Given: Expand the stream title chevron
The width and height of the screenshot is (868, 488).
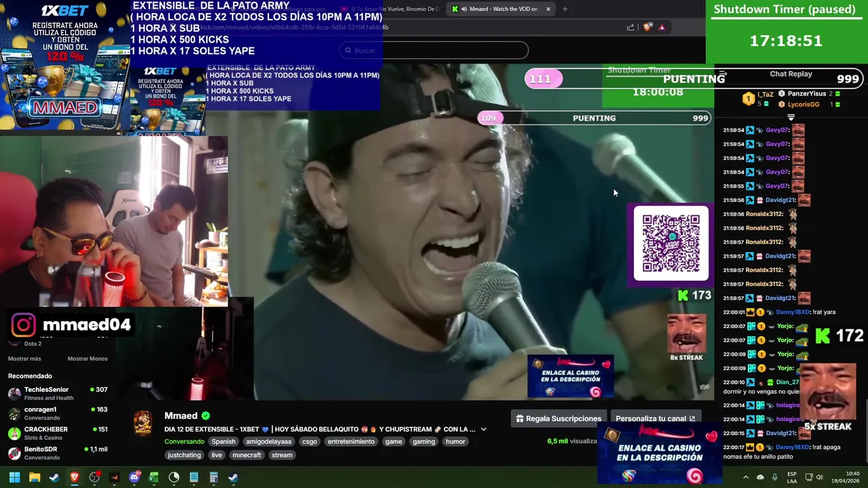Looking at the screenshot, I should (484, 429).
